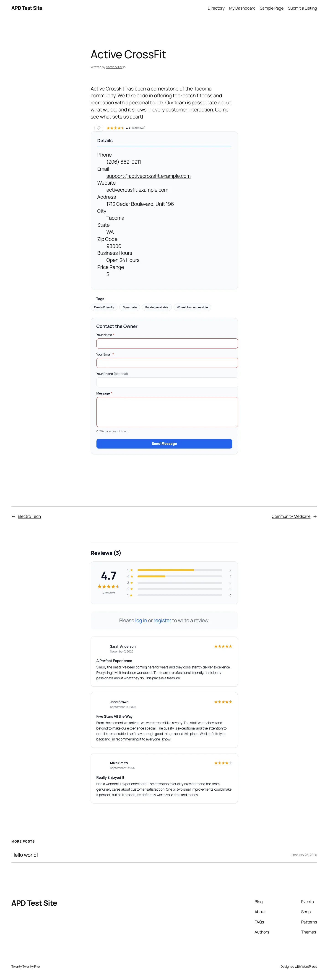Click inside the Your Name input field
Viewport: 325px width, 980px height.
click(x=167, y=343)
